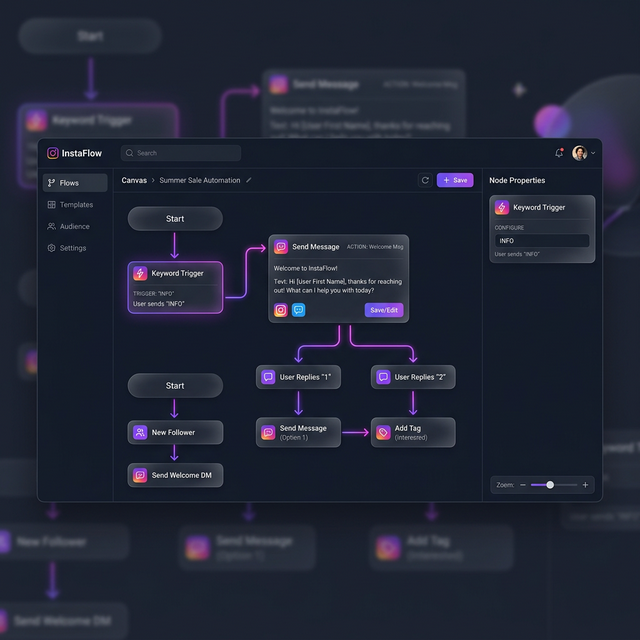
Task: Open the notifications bell
Action: 559,153
